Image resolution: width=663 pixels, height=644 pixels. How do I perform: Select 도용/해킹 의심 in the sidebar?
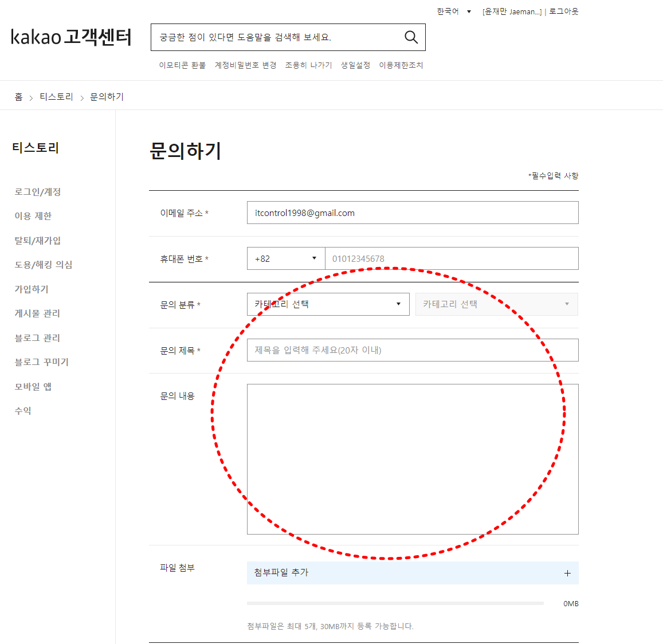(44, 265)
